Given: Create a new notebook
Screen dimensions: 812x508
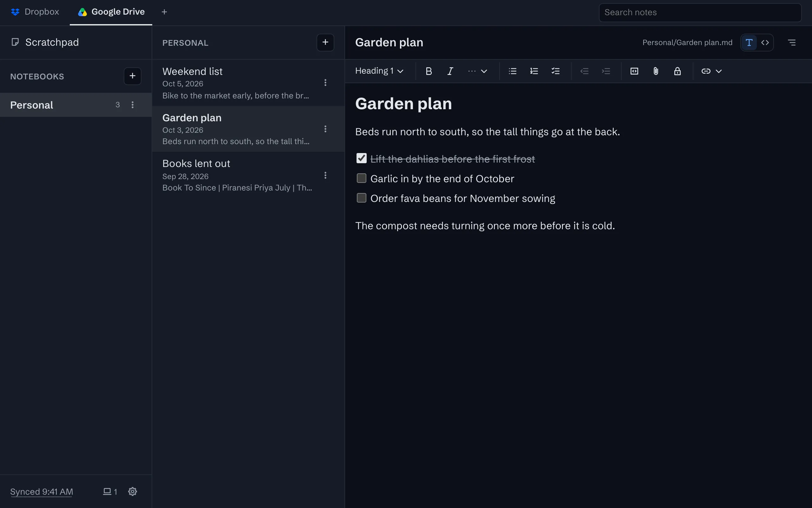Looking at the screenshot, I should coord(133,76).
